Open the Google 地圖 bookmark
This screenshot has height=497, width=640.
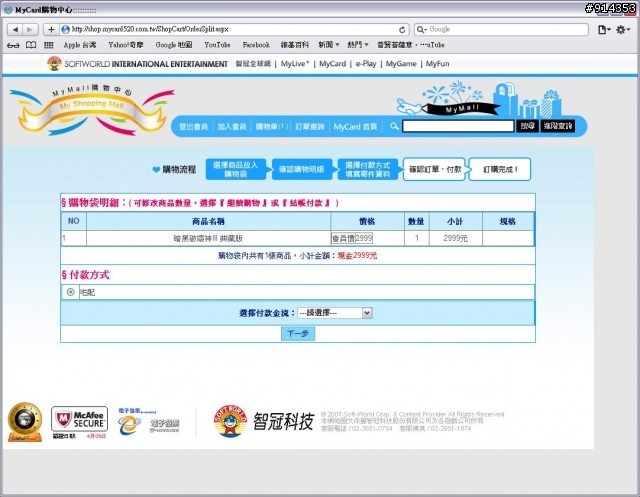tap(174, 45)
